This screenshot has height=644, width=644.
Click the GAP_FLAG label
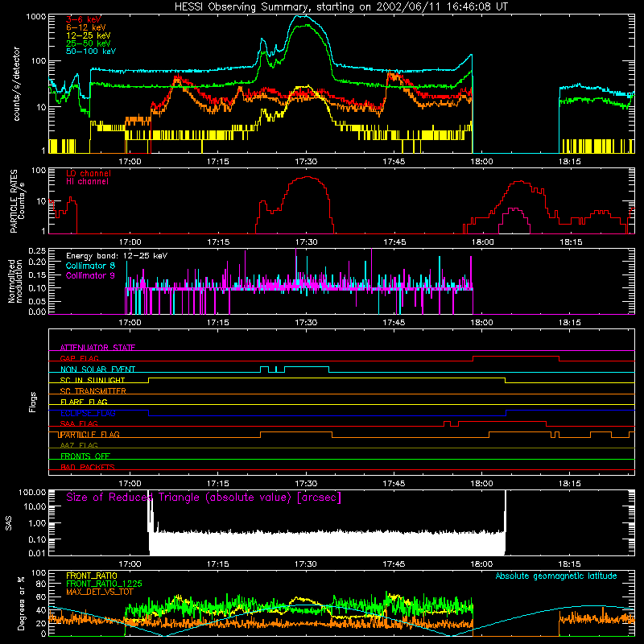point(79,358)
